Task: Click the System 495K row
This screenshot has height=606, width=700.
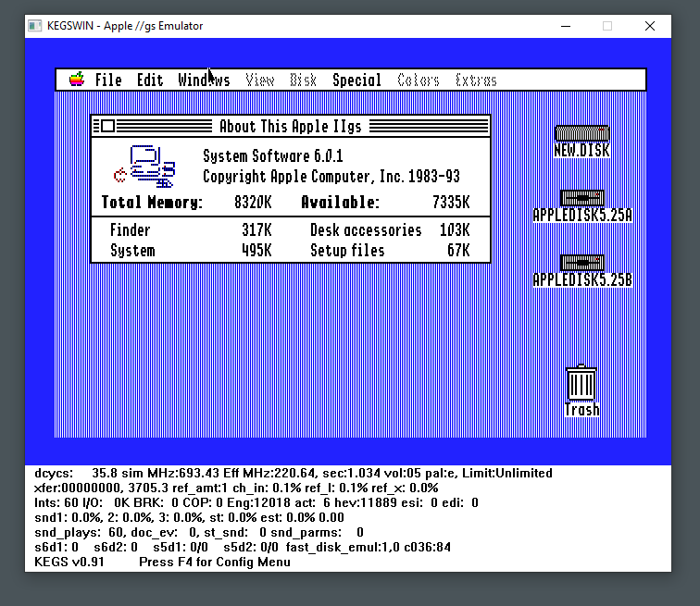Action: tap(191, 250)
